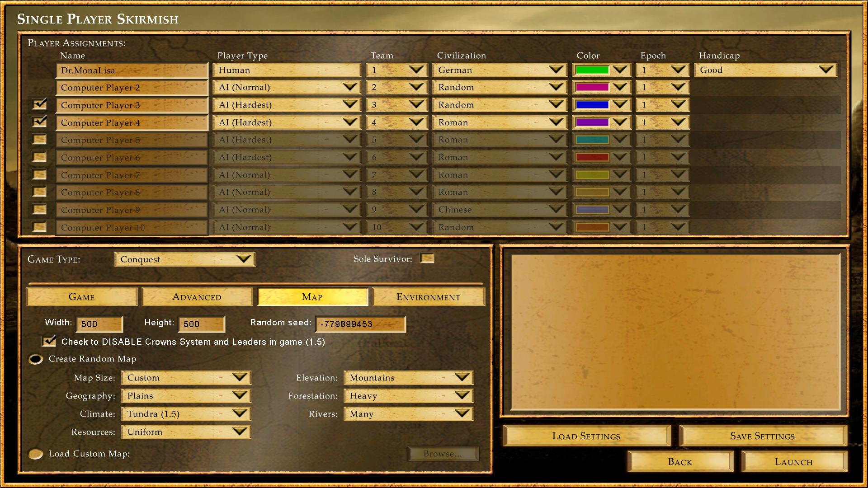Click the Random seed input field
Viewport: 868px width, 488px height.
point(360,324)
